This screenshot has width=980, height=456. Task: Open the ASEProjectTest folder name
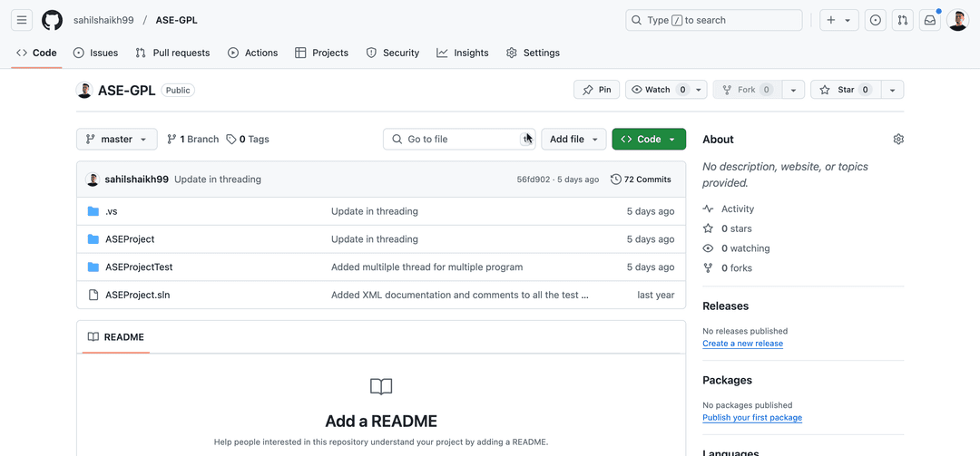click(x=139, y=267)
